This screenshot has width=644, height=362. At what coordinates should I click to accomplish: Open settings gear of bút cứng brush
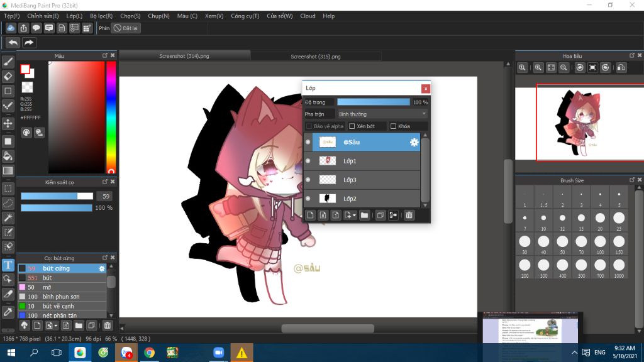point(101,268)
